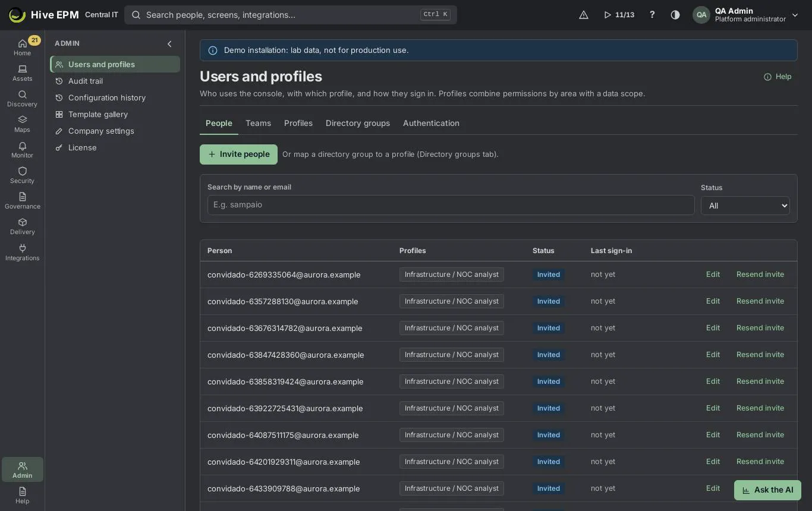Screen dimensions: 812x511
Task: Expand the QA Admin account menu
Action: coord(746,15)
